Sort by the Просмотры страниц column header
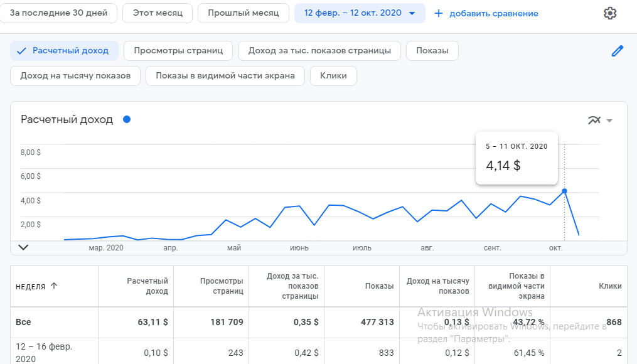Screen dimensions: 637x364 222,286
